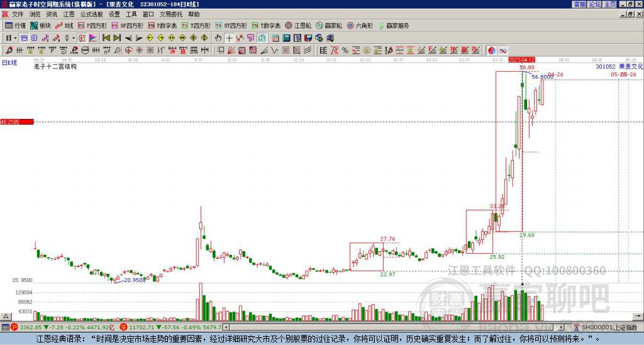Toggle the green brain-shaped icon button
This screenshot has width=644, height=345.
262,38
